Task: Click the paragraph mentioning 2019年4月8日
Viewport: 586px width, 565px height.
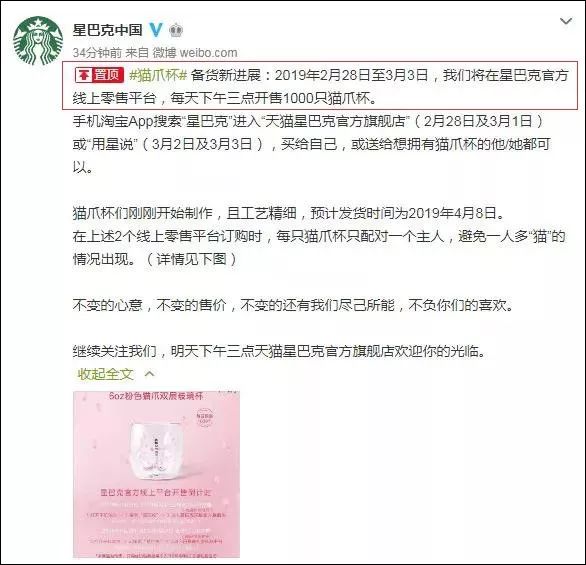Action: (x=289, y=213)
